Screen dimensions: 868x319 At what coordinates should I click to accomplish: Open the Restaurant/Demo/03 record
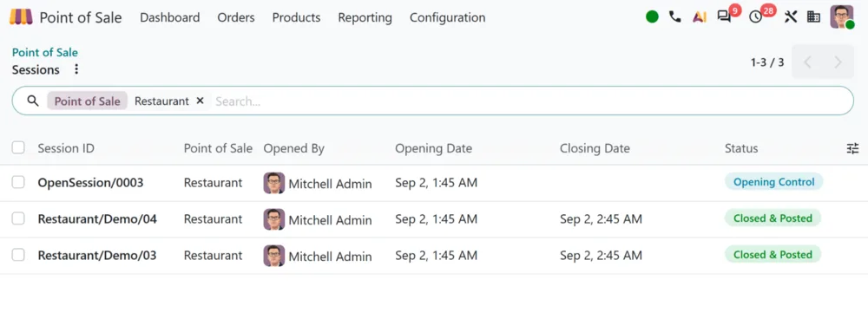click(x=97, y=256)
